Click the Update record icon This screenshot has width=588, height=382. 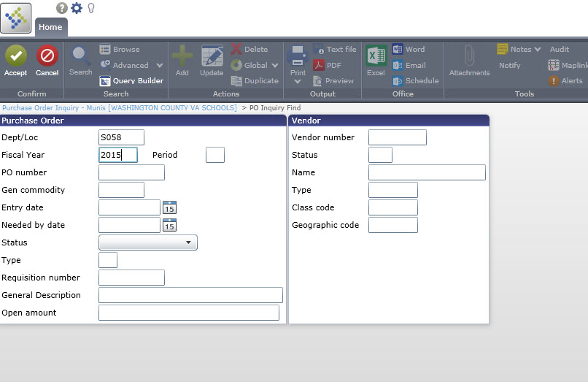212,56
